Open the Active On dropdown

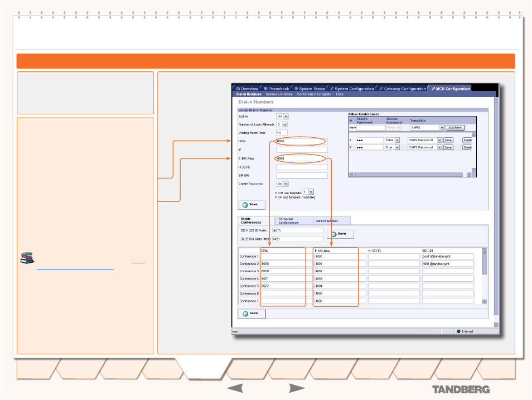pyautogui.click(x=282, y=117)
